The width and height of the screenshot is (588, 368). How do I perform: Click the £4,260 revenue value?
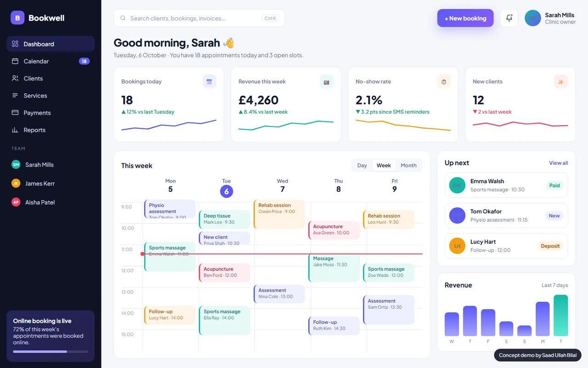click(259, 100)
